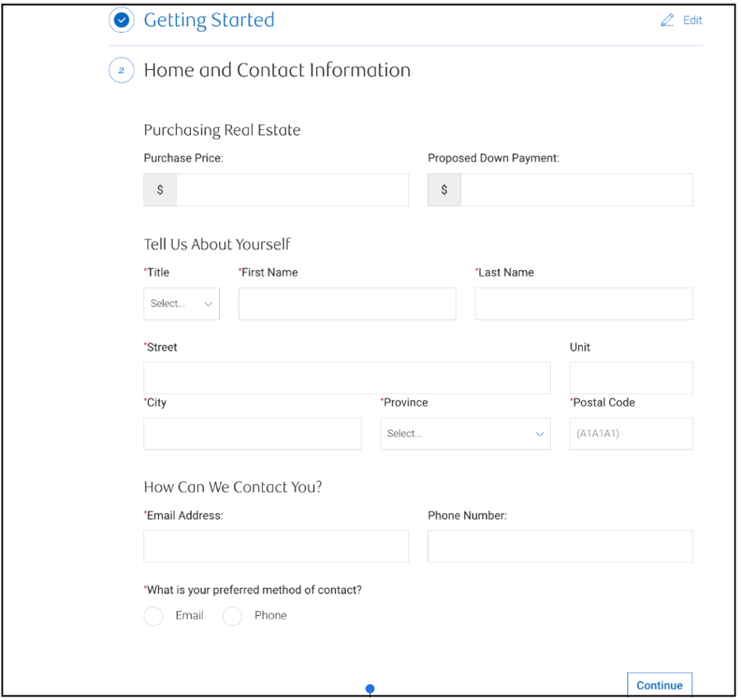Click the Postal Code field showing A1A1A1
741x700 pixels.
click(x=631, y=433)
